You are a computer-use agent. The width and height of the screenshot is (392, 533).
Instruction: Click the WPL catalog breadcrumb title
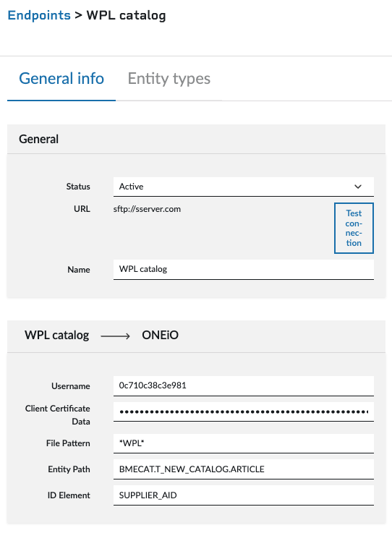(x=126, y=15)
